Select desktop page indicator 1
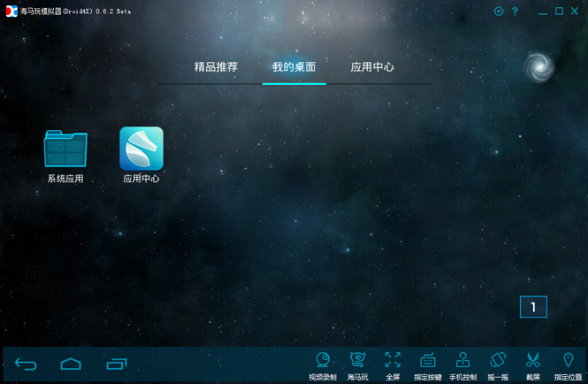 coord(533,307)
